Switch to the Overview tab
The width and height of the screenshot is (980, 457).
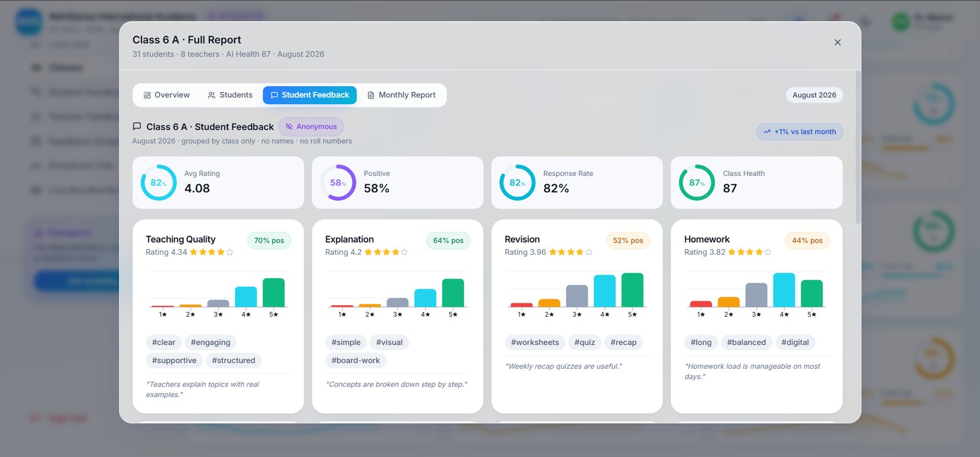pyautogui.click(x=167, y=95)
